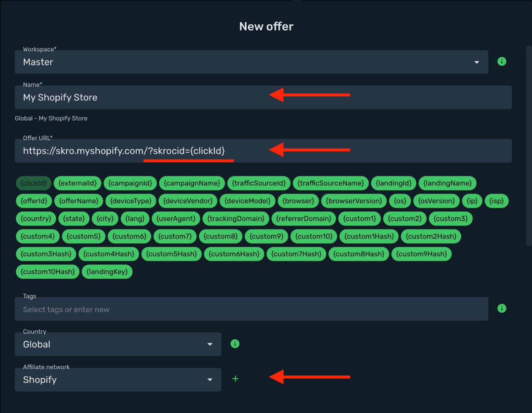The width and height of the screenshot is (532, 413).
Task: Insert the {landingKey} token
Action: coord(107,272)
